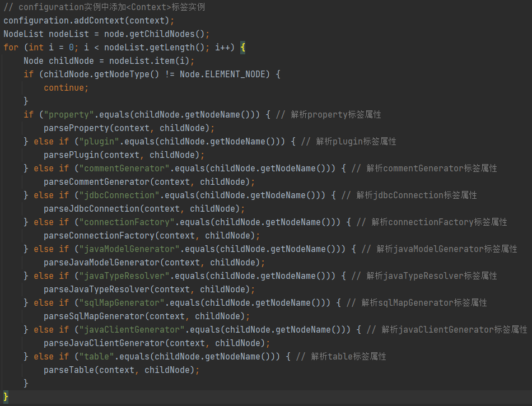Image resolution: width=532 pixels, height=406 pixels.
Task: Click the highlighted closing brace on the last line
Action: [6, 396]
